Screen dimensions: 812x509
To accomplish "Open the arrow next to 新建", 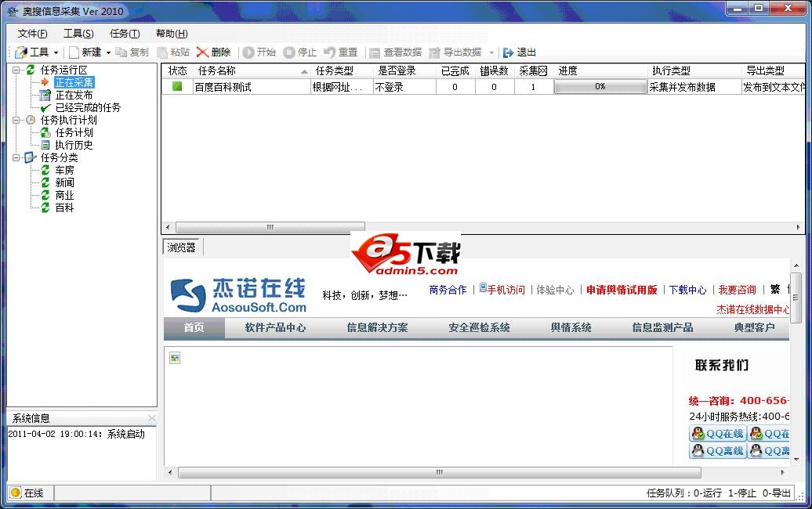I will point(108,52).
